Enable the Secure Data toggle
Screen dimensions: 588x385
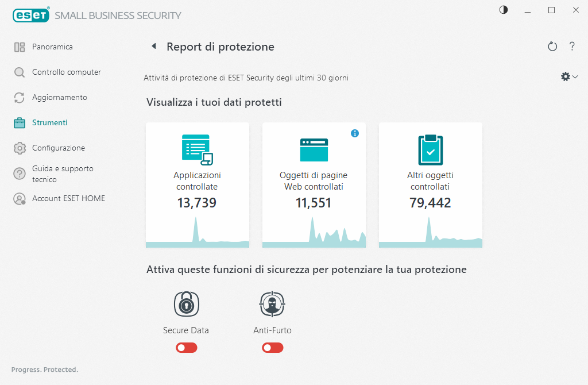[x=187, y=348]
